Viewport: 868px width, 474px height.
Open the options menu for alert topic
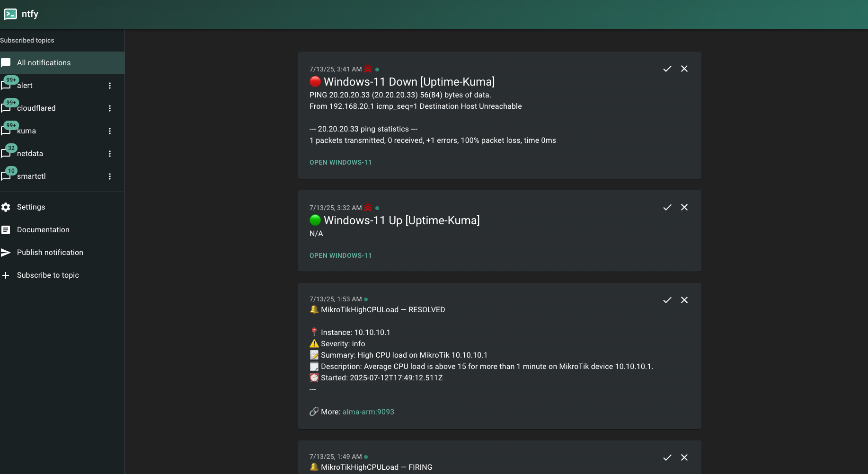[110, 86]
